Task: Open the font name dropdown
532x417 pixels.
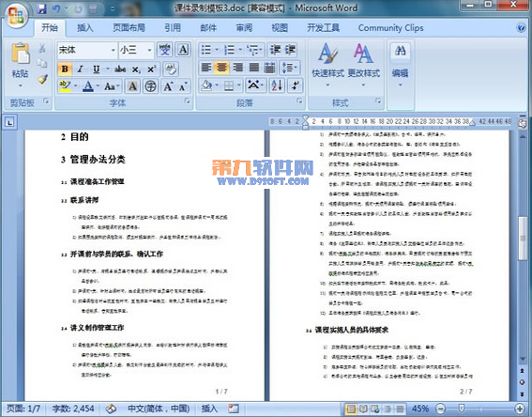Action: [x=114, y=51]
